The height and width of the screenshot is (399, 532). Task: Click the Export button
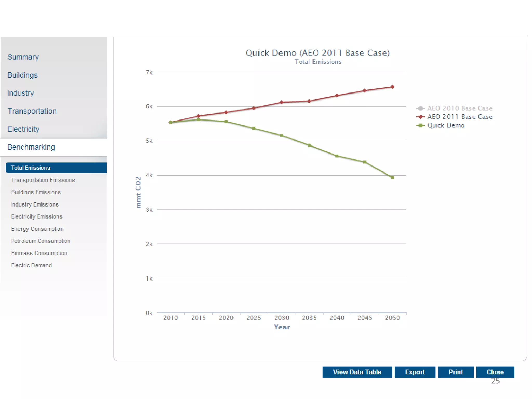[415, 372]
